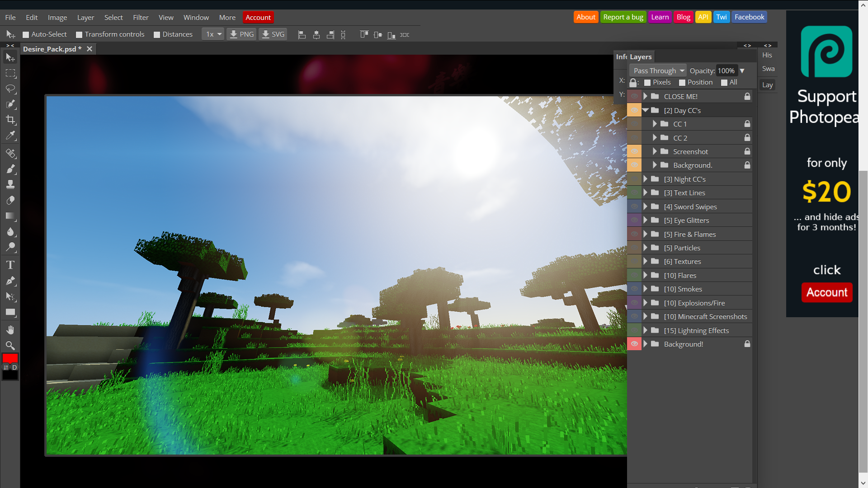Check the All lock checkbox

[724, 83]
